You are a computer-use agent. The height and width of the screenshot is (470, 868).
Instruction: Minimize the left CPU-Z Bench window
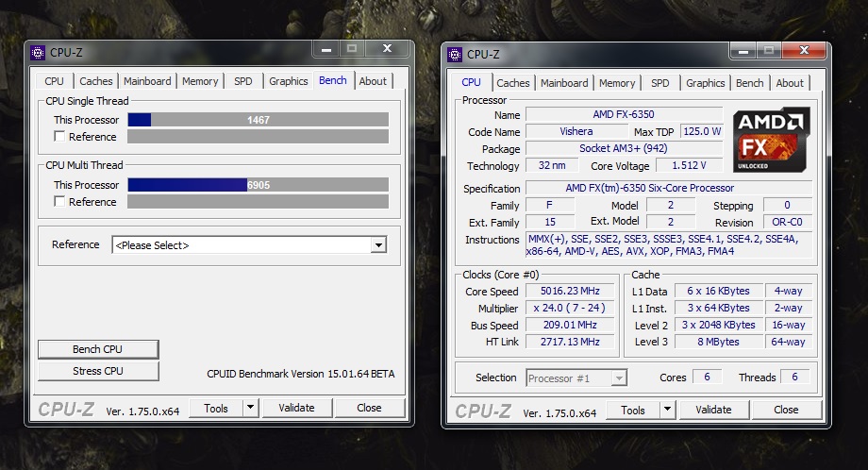pyautogui.click(x=326, y=49)
